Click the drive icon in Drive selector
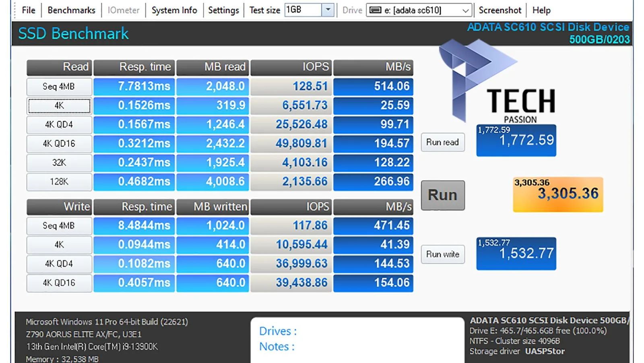 click(375, 10)
